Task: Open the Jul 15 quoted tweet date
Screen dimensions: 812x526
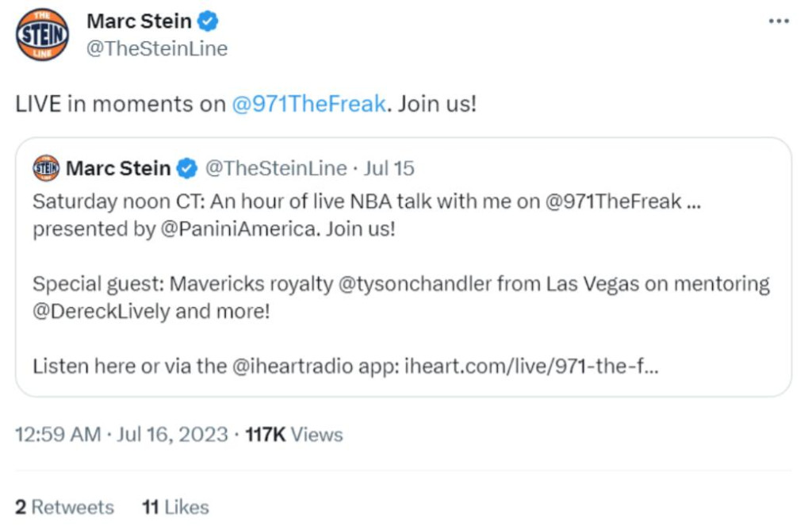Action: pos(389,168)
